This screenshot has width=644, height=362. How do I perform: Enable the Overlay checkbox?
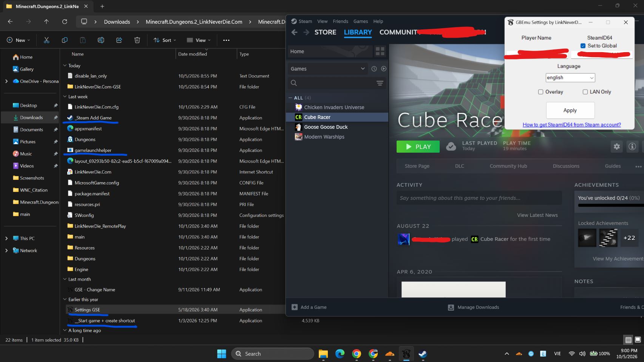tap(541, 92)
